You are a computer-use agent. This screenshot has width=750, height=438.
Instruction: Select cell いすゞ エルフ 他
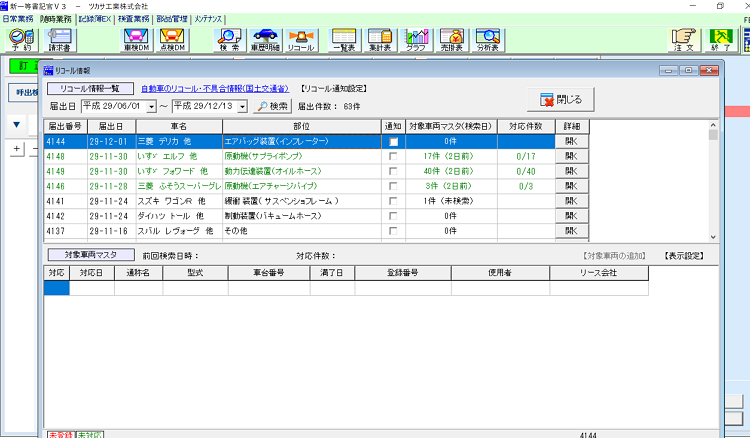(179, 156)
